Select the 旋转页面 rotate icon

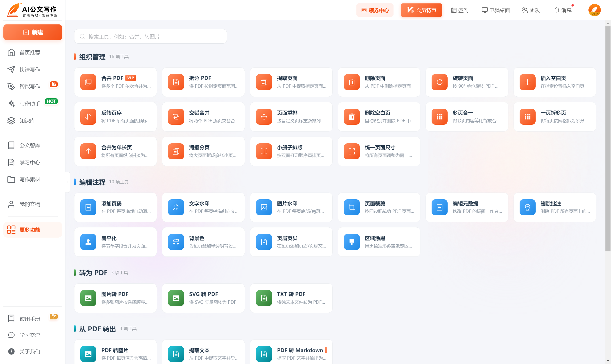coord(439,82)
